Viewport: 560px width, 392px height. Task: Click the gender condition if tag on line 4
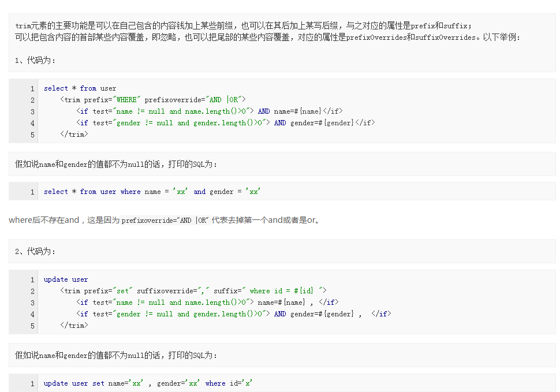pyautogui.click(x=84, y=313)
